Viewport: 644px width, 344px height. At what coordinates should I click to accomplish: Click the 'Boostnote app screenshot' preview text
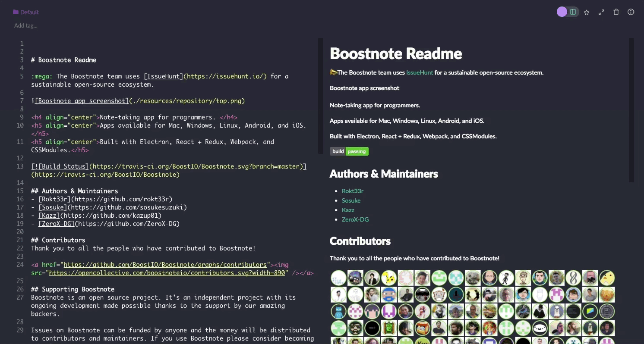tap(364, 88)
